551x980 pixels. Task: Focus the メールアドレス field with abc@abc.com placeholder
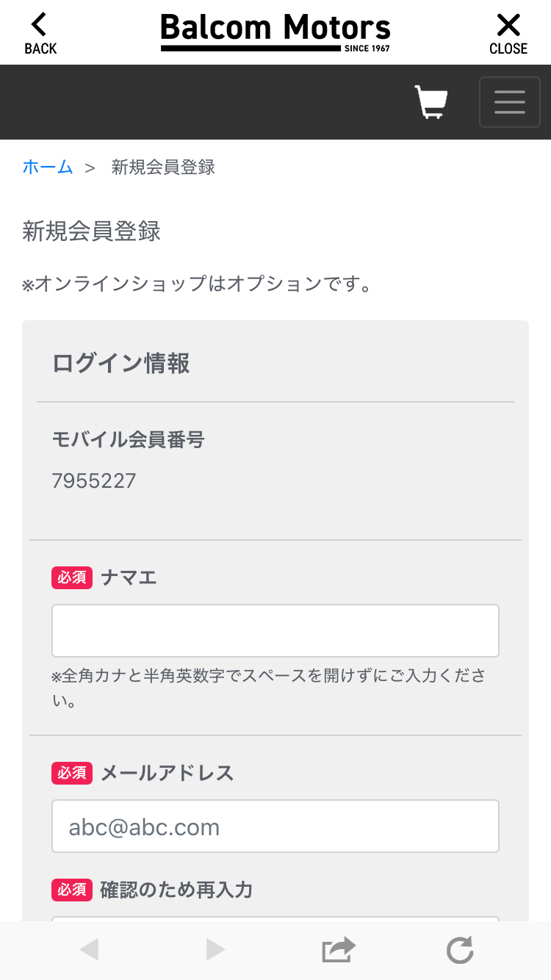point(275,826)
